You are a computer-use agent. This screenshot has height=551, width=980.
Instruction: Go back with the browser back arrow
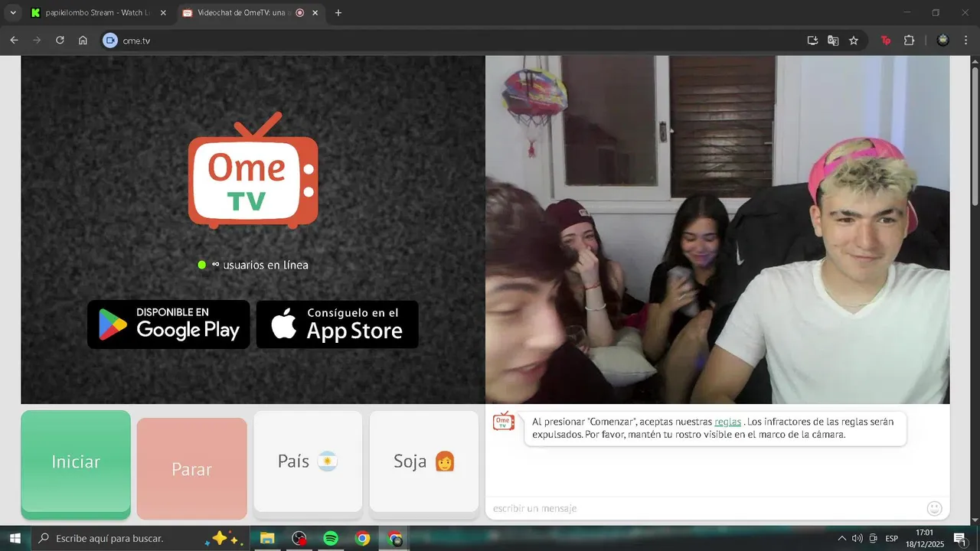pyautogui.click(x=14, y=41)
